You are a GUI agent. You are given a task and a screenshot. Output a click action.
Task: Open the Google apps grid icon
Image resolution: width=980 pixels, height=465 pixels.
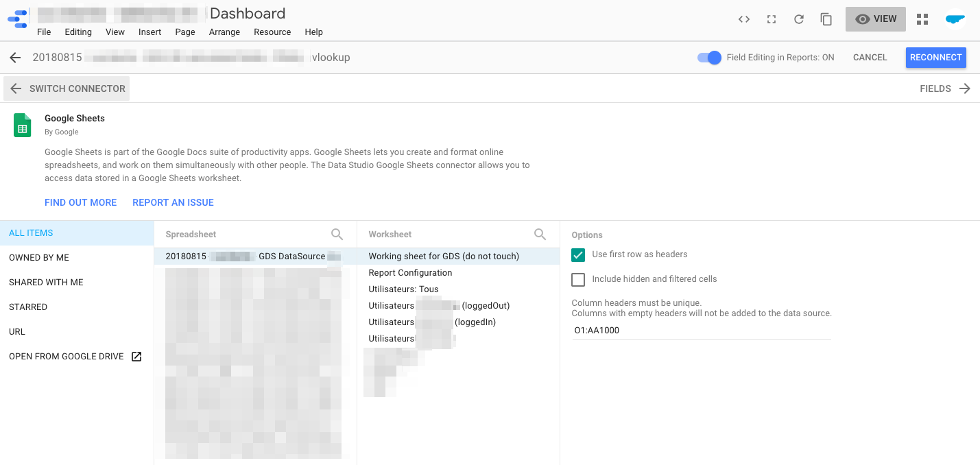click(x=922, y=19)
